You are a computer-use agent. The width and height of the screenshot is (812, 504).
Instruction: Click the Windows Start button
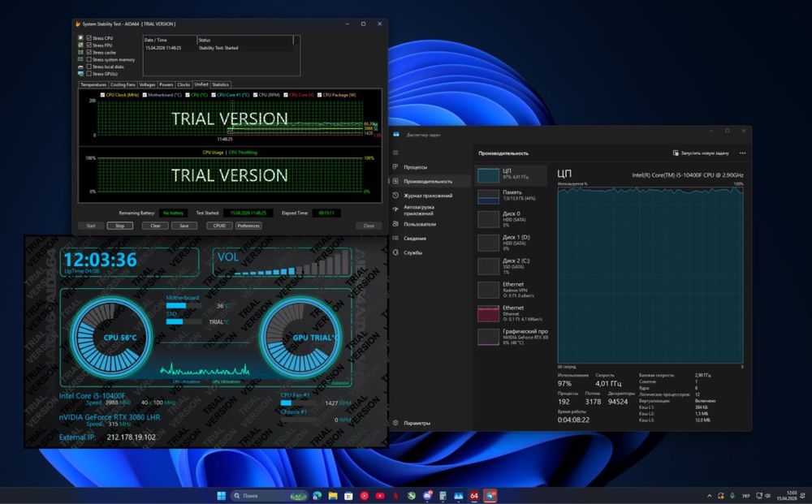pos(221,496)
